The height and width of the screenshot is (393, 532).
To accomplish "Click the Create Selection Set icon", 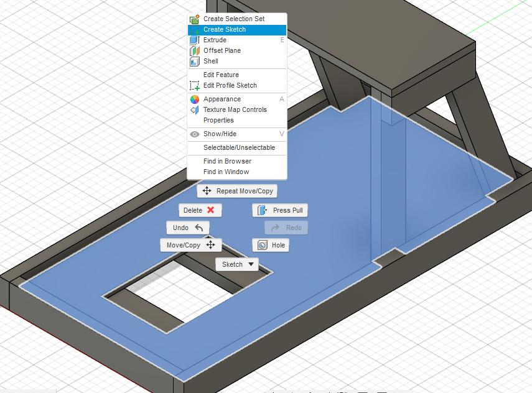I will click(195, 19).
